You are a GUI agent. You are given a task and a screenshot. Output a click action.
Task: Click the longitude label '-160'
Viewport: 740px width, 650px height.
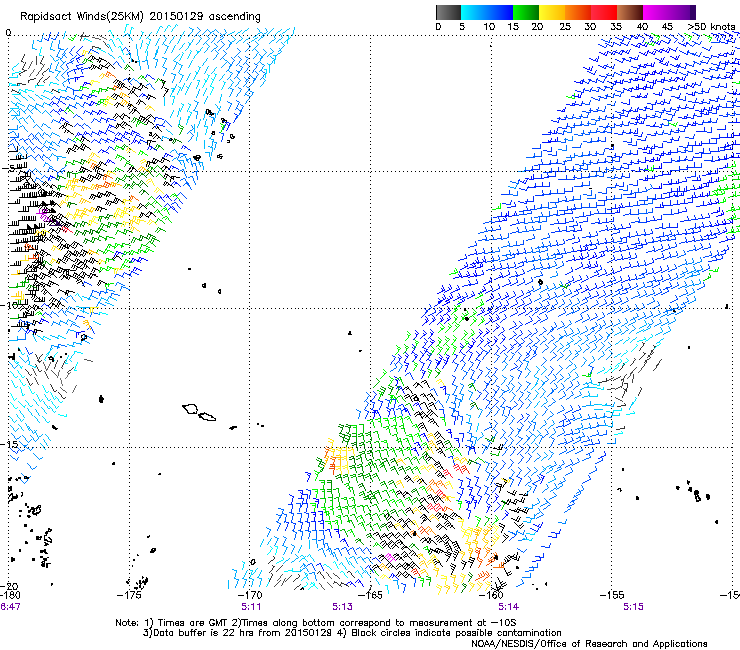point(491,595)
